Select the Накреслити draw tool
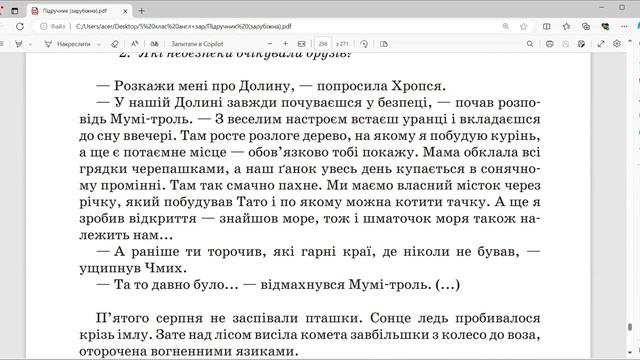The height and width of the screenshot is (360, 640). coord(67,44)
